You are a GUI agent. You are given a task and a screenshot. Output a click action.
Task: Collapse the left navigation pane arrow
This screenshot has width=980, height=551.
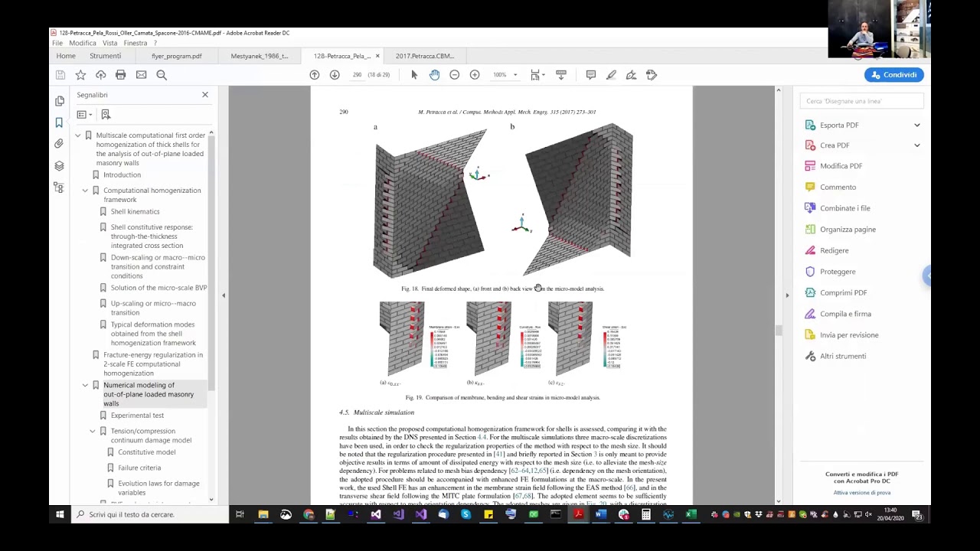224,295
